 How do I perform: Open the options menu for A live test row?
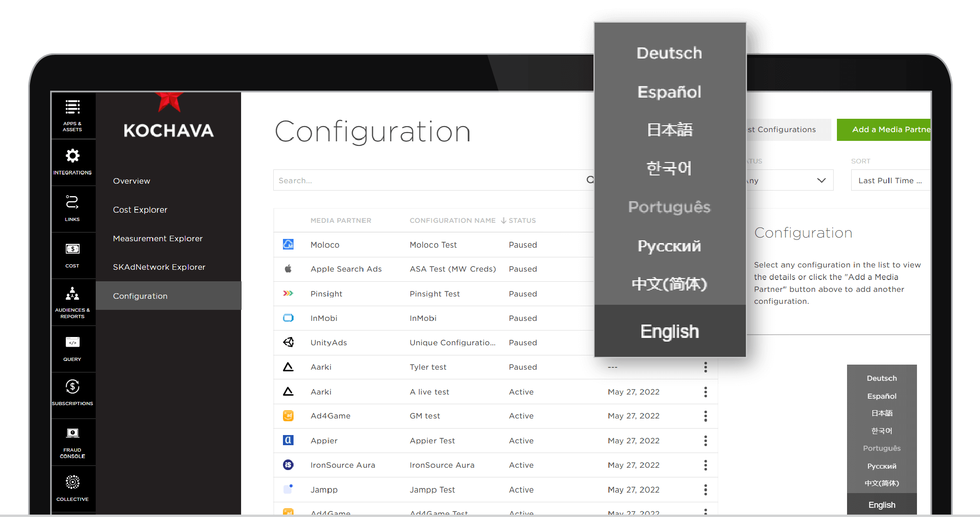point(705,392)
